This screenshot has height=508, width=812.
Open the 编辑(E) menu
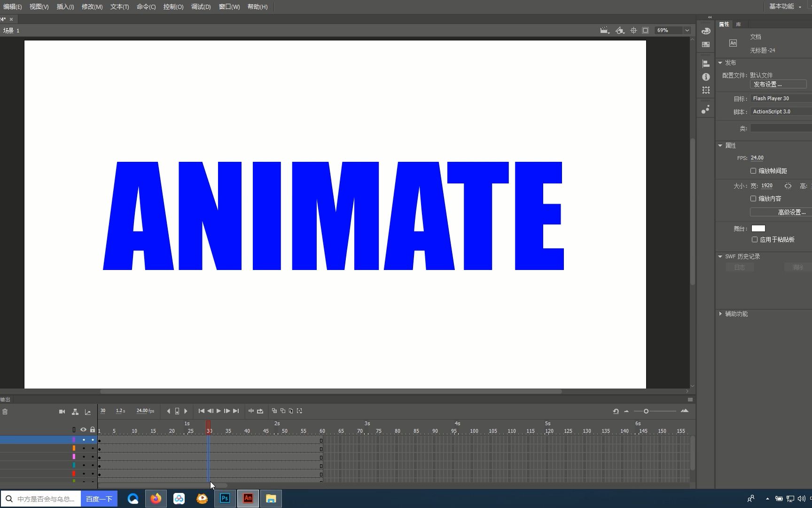click(x=12, y=7)
